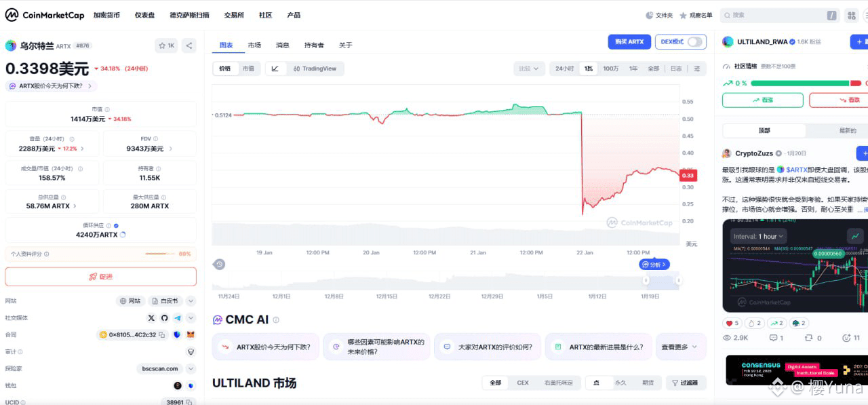Select the 1年 time range
Viewport: 868px width, 405px height.
(633, 69)
